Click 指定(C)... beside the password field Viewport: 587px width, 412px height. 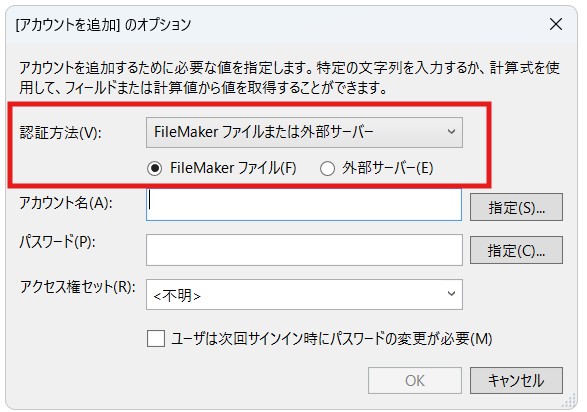point(516,250)
